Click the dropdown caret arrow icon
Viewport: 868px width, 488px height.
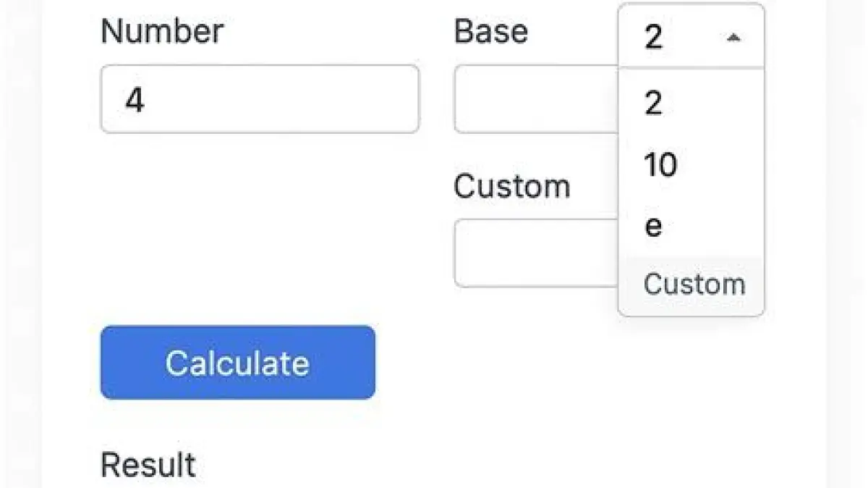733,37
